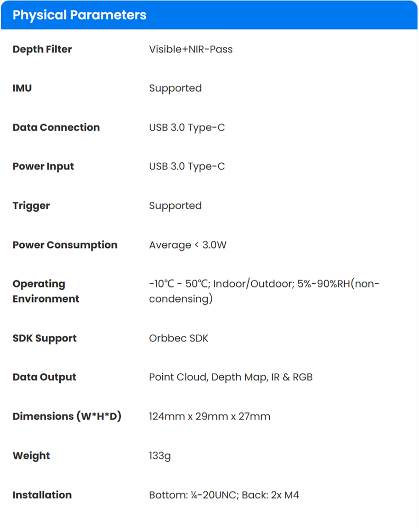
Task: Click Data Connection USB 3.0 Type-C value
Action: point(187,127)
